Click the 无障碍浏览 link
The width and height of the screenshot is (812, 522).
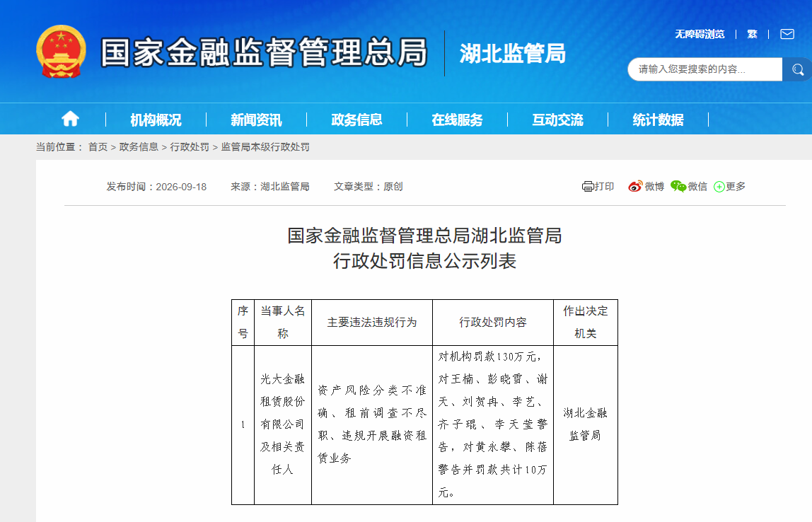[x=700, y=34]
